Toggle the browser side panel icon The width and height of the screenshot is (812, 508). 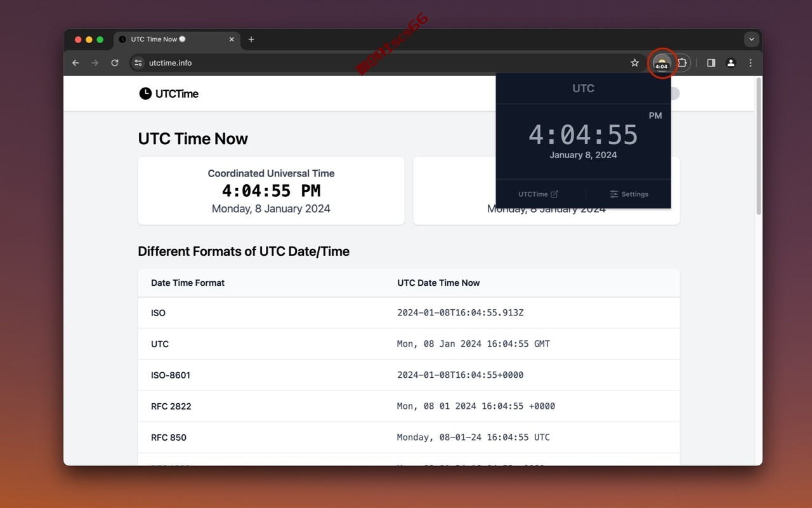[711, 63]
